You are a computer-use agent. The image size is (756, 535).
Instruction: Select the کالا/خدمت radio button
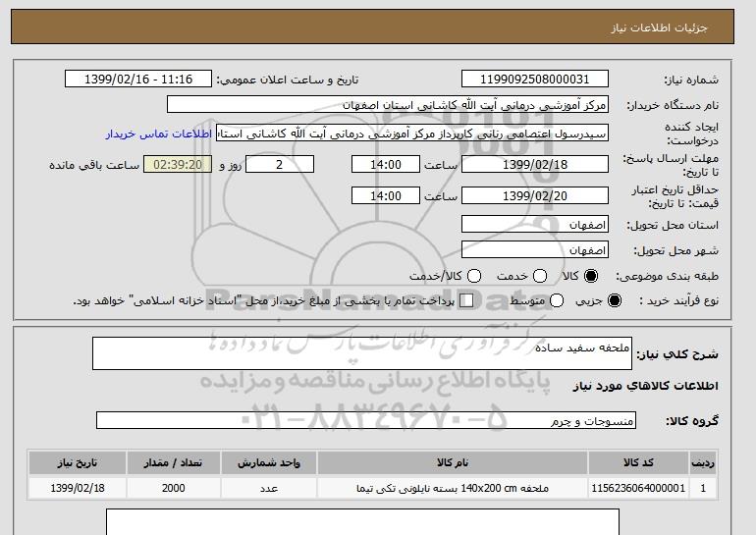tap(474, 276)
